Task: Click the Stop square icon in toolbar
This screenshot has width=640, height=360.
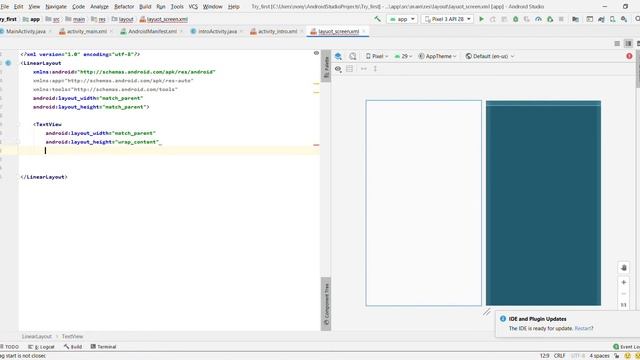Action: (x=561, y=19)
